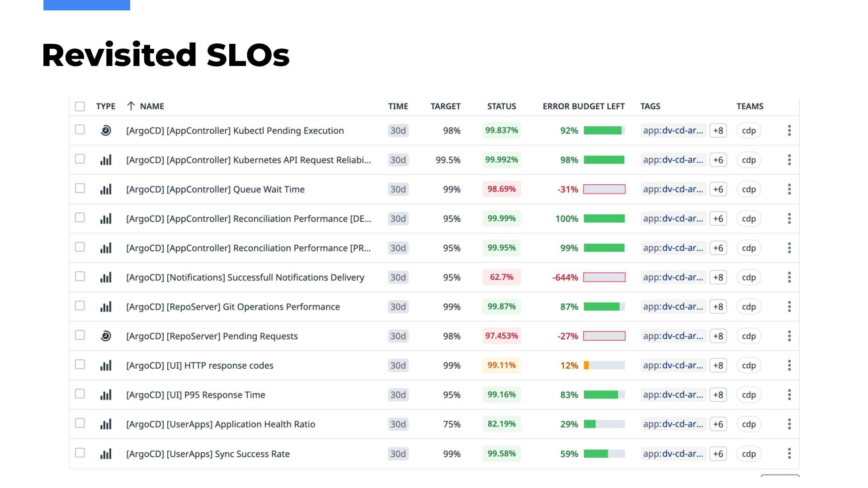Click the metric icon for UI HTTP response codes
The height and width of the screenshot is (488, 868).
106,366
